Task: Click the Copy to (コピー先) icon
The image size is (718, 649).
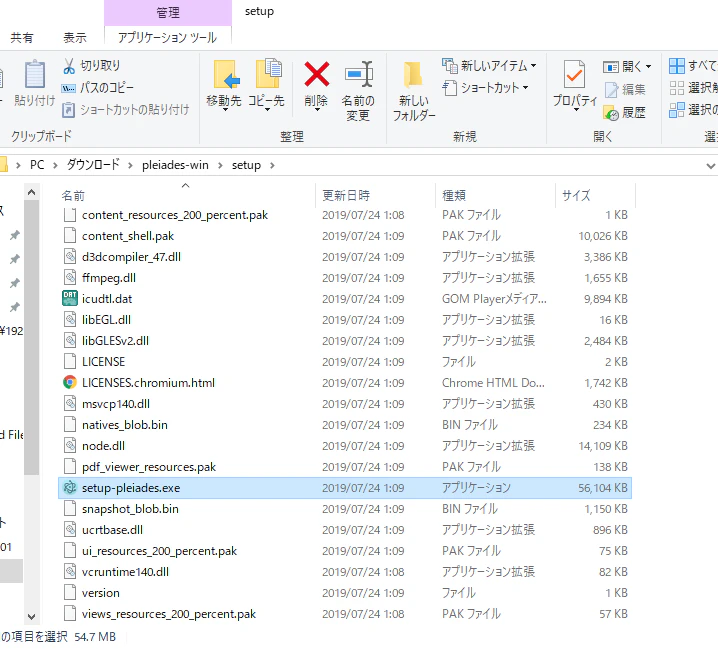Action: click(x=268, y=73)
